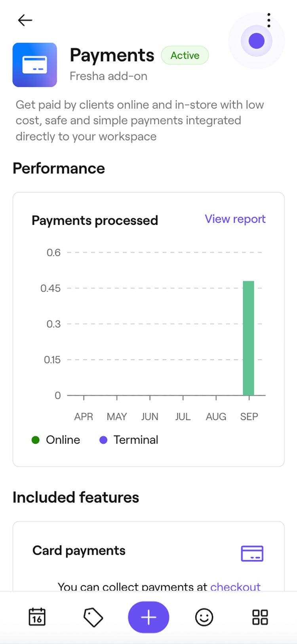297x644 pixels.
Task: Toggle the Online legend in the chart
Action: 55,439
